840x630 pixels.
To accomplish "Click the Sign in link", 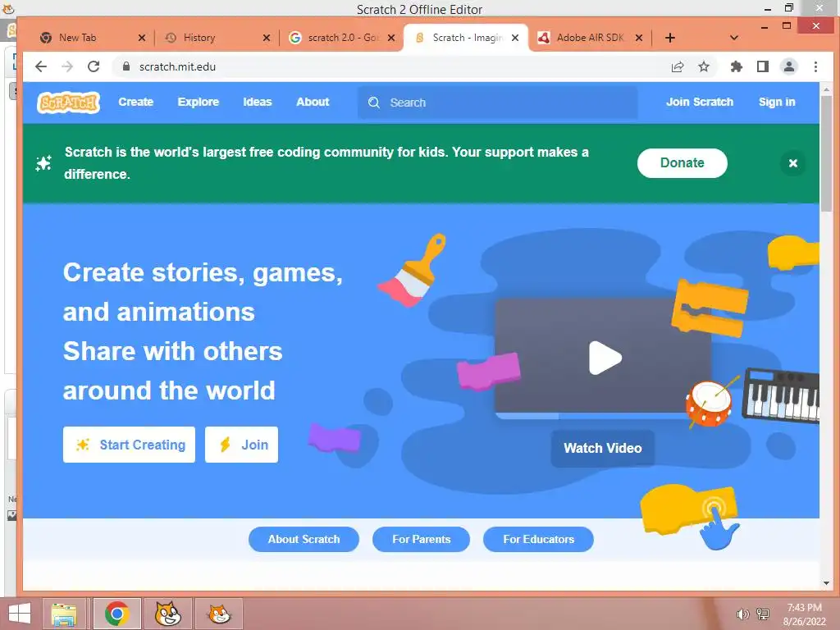I will click(x=777, y=102).
